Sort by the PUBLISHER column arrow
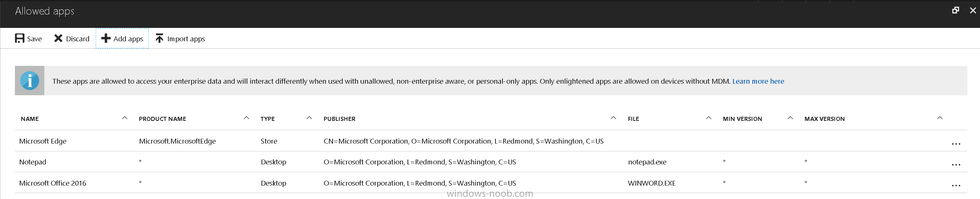The height and width of the screenshot is (199, 980). coord(613,118)
